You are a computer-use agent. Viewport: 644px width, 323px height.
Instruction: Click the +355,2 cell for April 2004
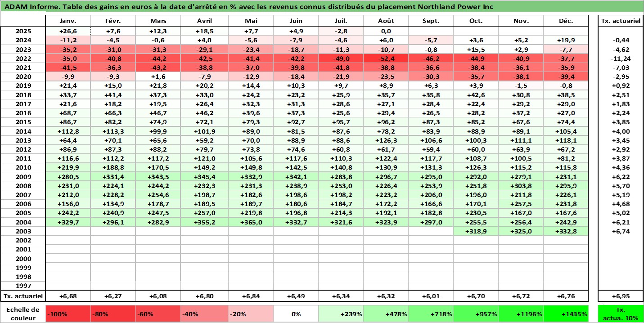pyautogui.click(x=205, y=222)
